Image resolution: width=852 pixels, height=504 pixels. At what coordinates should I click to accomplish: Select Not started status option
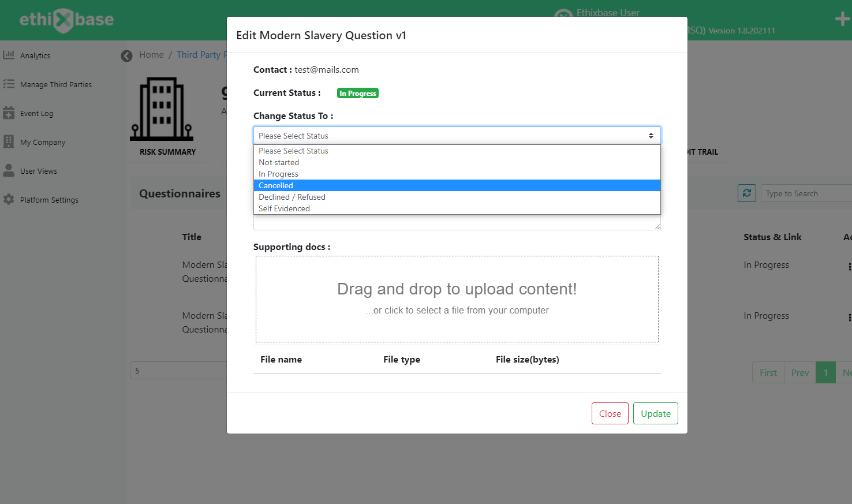[x=457, y=162]
